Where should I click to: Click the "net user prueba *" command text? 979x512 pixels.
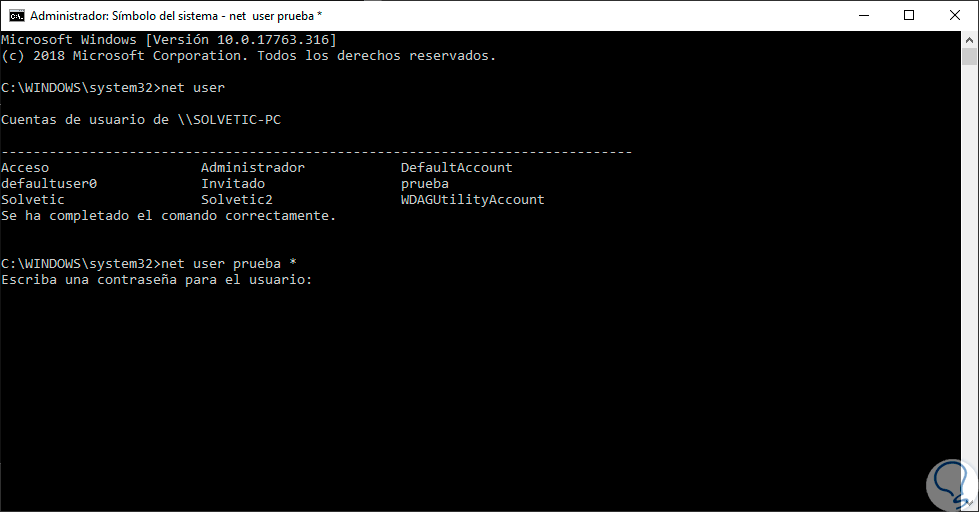click(x=228, y=264)
